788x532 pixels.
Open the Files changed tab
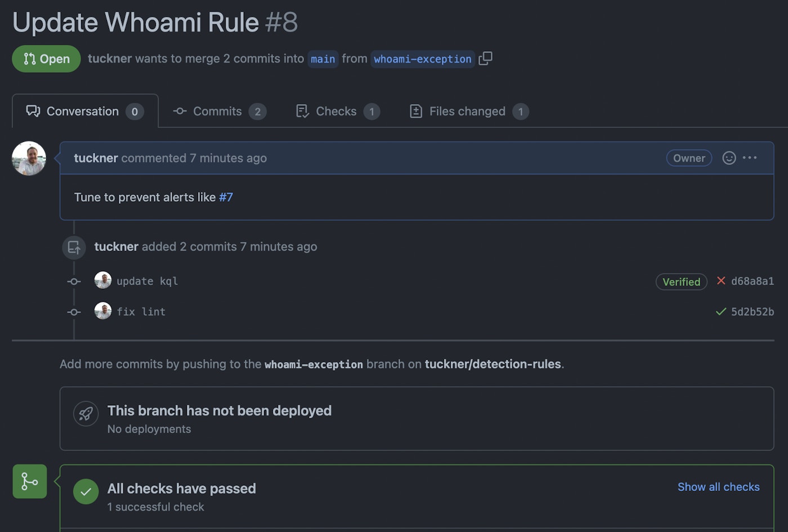pos(468,111)
